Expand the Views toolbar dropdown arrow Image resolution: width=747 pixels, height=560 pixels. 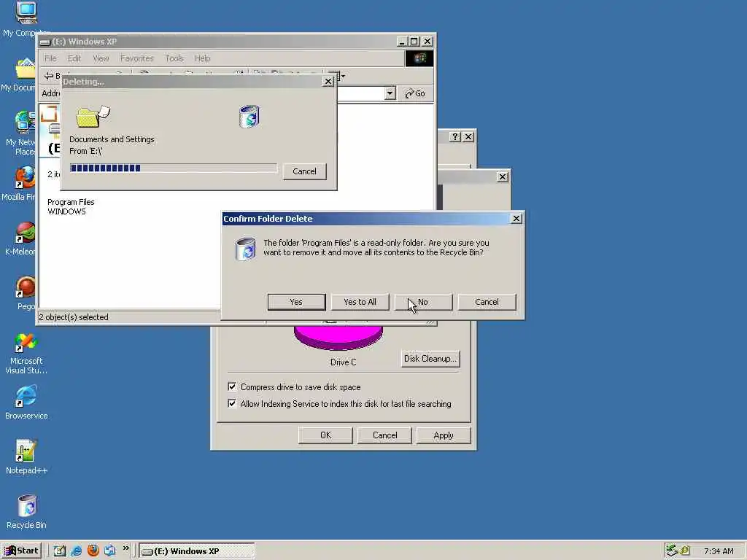pyautogui.click(x=343, y=76)
